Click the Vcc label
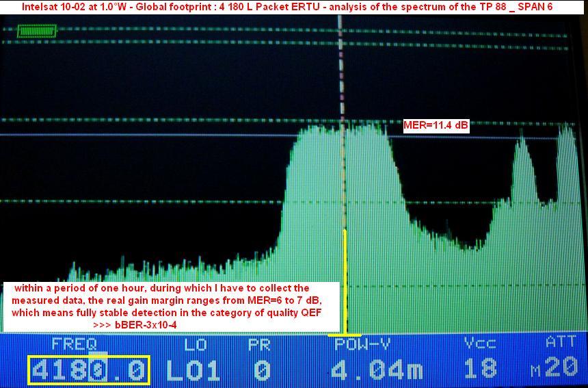Viewport: 588px width, 388px height. pyautogui.click(x=479, y=344)
